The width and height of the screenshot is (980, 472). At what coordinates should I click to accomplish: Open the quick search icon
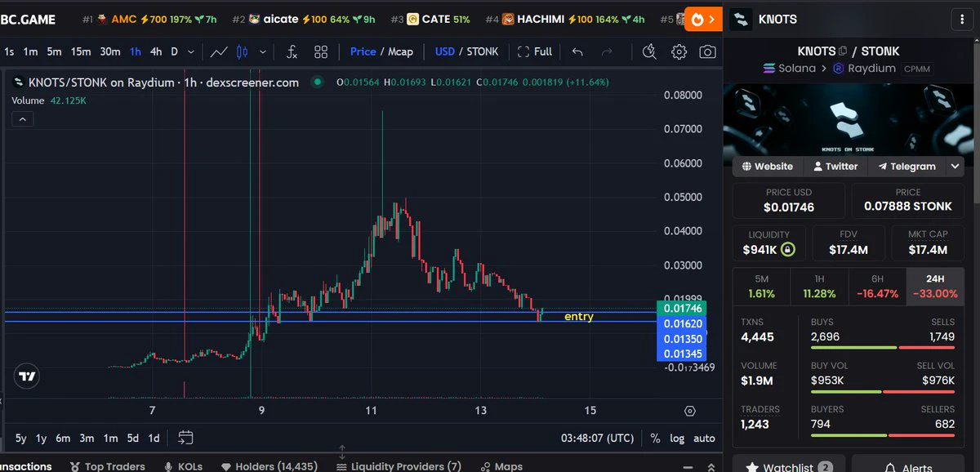click(x=650, y=51)
